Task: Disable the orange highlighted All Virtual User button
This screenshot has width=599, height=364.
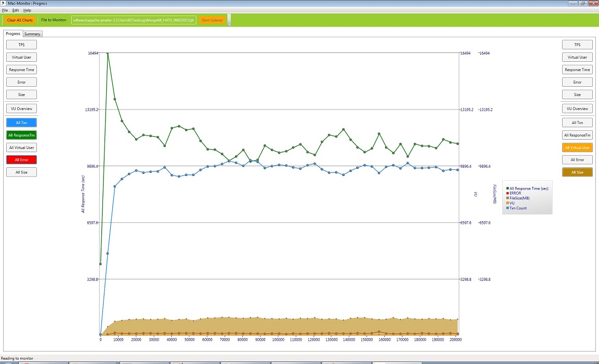Action: [x=577, y=147]
